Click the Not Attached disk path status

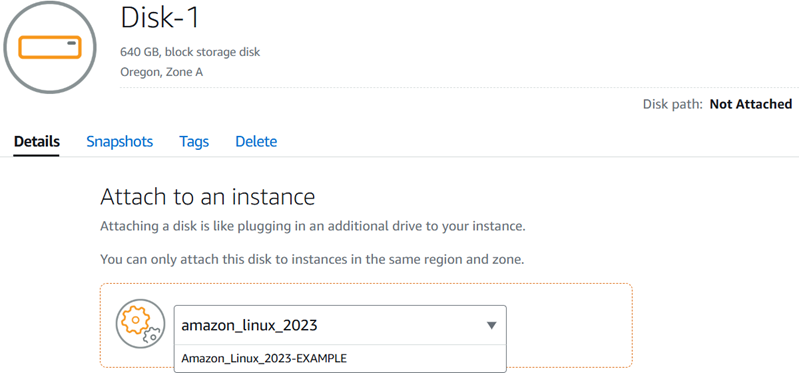(x=751, y=104)
